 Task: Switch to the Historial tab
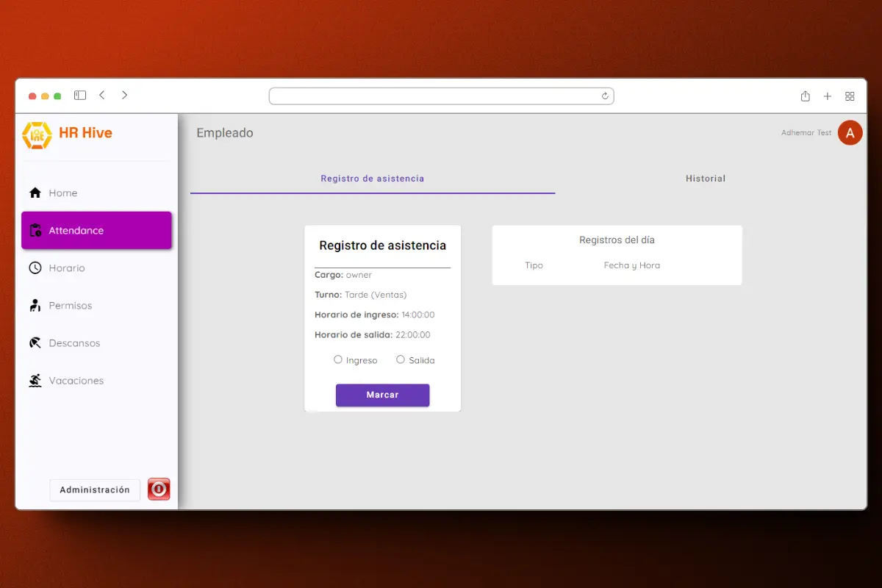click(x=705, y=179)
